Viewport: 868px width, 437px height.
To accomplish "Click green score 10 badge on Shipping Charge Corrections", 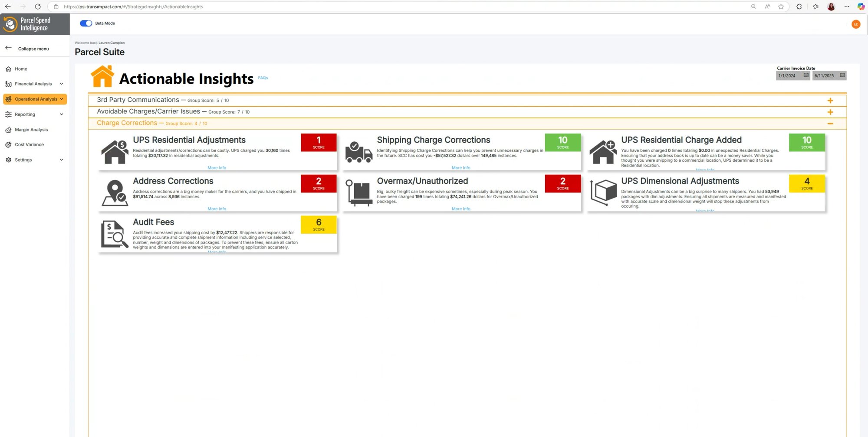I will click(563, 142).
